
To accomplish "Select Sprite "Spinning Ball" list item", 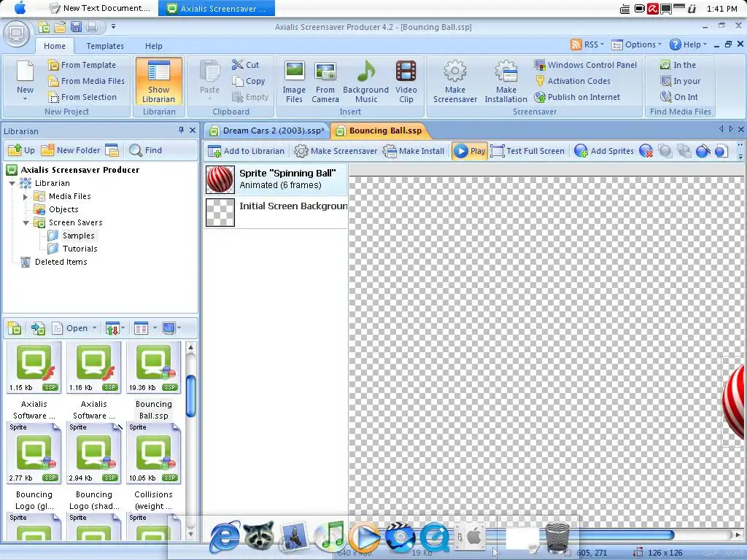I will click(x=276, y=179).
